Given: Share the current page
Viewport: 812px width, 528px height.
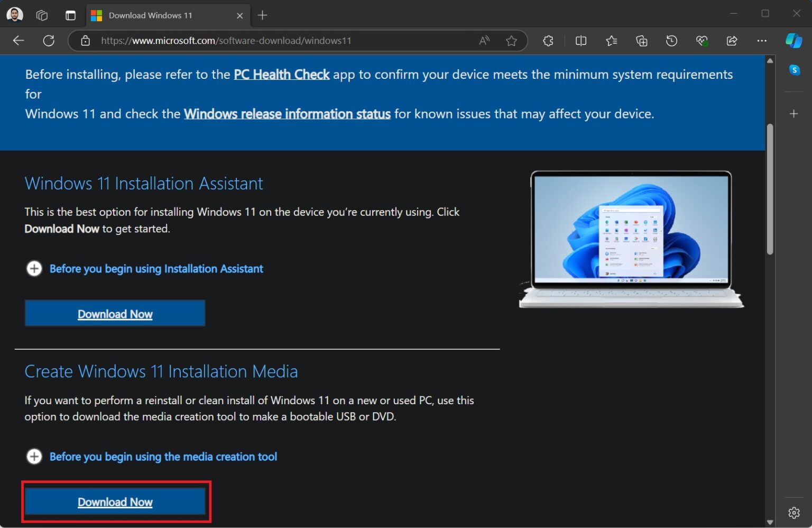Looking at the screenshot, I should (x=732, y=40).
